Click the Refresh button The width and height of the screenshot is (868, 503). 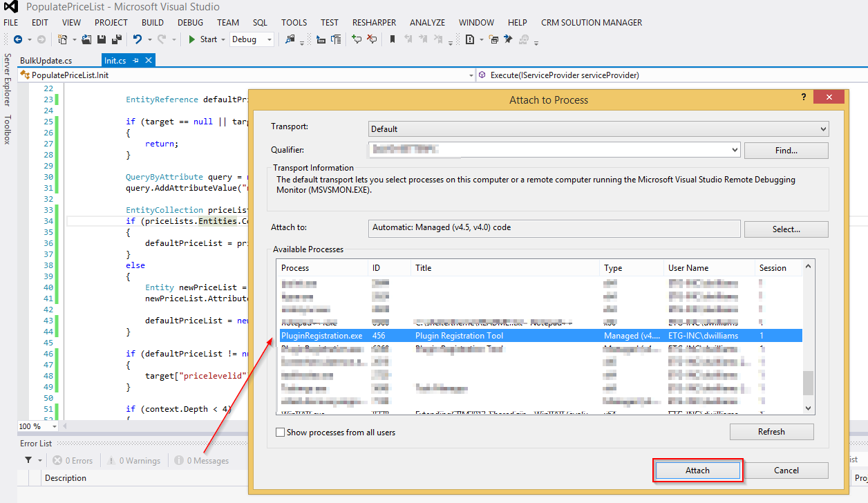tap(771, 432)
